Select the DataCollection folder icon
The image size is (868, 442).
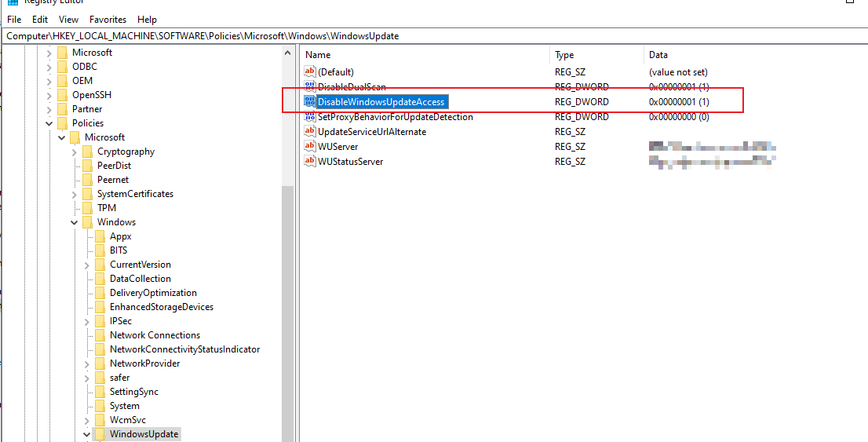[100, 279]
